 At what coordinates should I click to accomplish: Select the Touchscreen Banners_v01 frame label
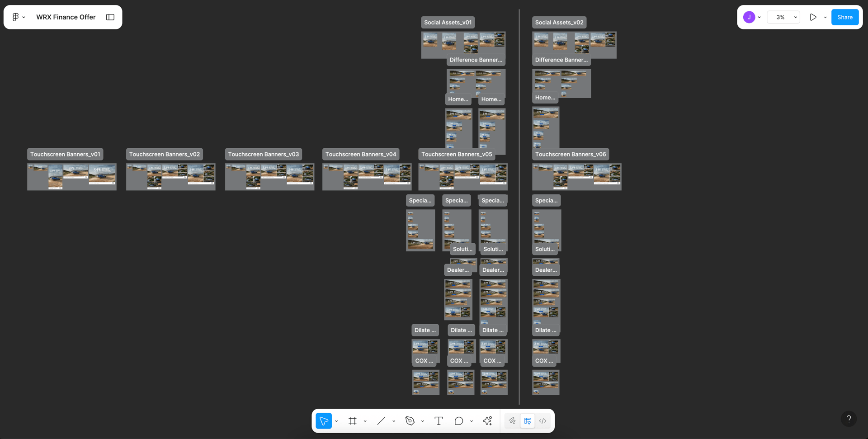65,154
